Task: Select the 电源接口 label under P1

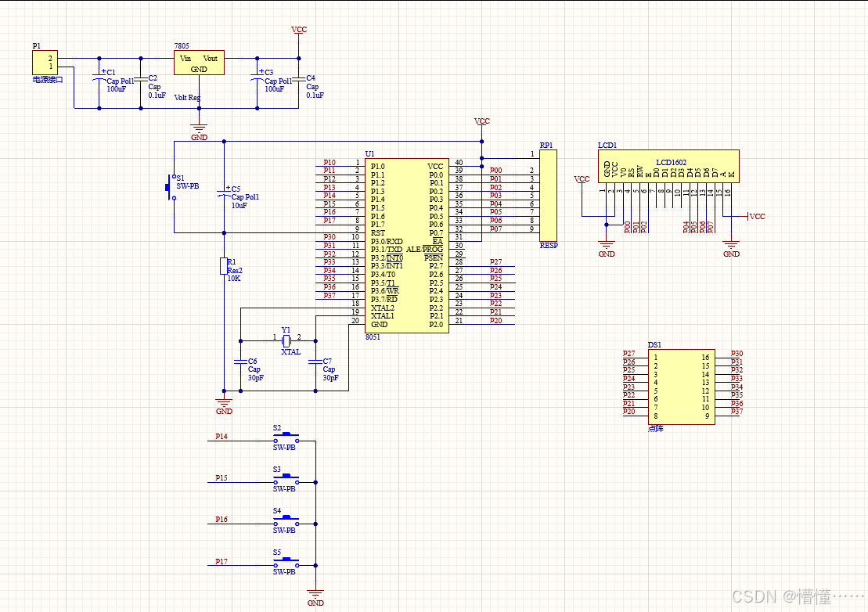Action: coord(48,80)
